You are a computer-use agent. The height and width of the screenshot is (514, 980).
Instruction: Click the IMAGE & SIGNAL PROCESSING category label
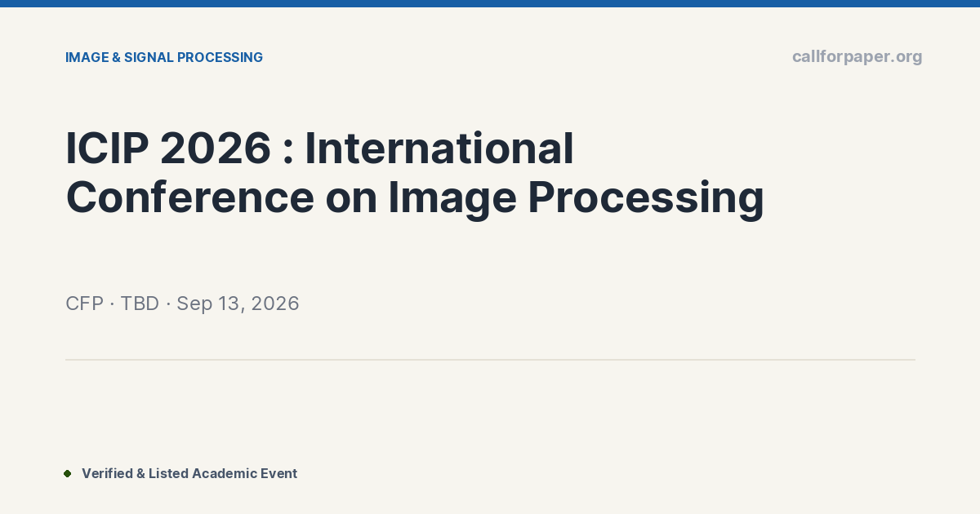point(164,57)
